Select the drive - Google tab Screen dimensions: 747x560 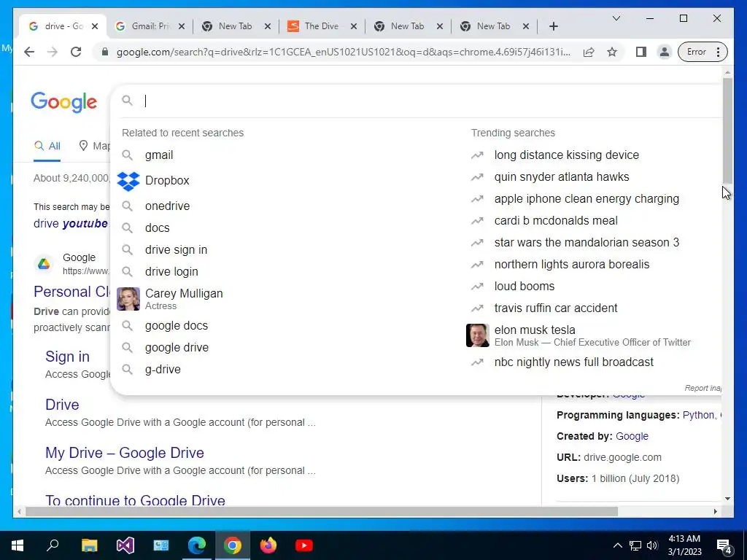(x=63, y=26)
